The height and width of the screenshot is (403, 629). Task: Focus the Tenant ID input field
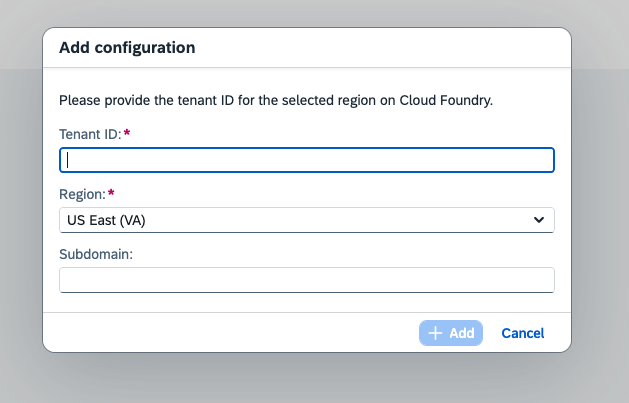(x=306, y=160)
